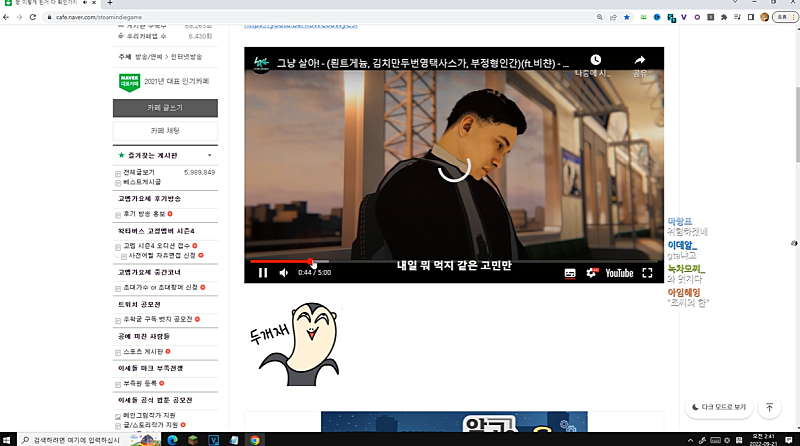Screen dimensions: 800x446
Task: Click the YouTube logo in the player
Action: (619, 273)
